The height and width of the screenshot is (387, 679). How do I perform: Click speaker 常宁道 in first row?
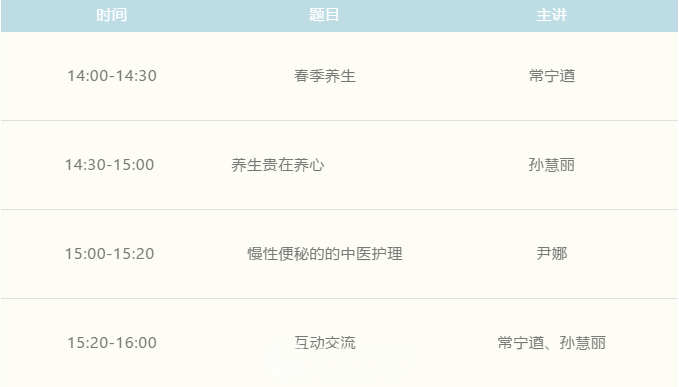552,76
